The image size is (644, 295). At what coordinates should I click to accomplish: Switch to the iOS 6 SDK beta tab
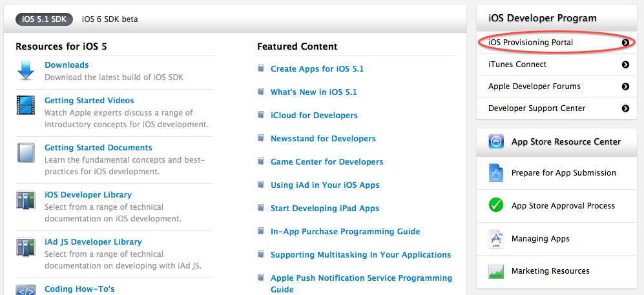click(x=110, y=19)
